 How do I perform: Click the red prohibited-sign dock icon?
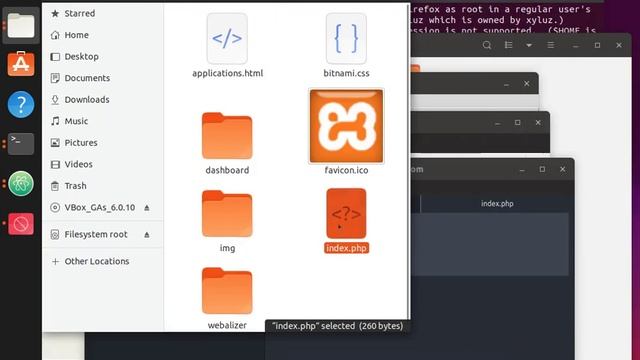point(21,224)
